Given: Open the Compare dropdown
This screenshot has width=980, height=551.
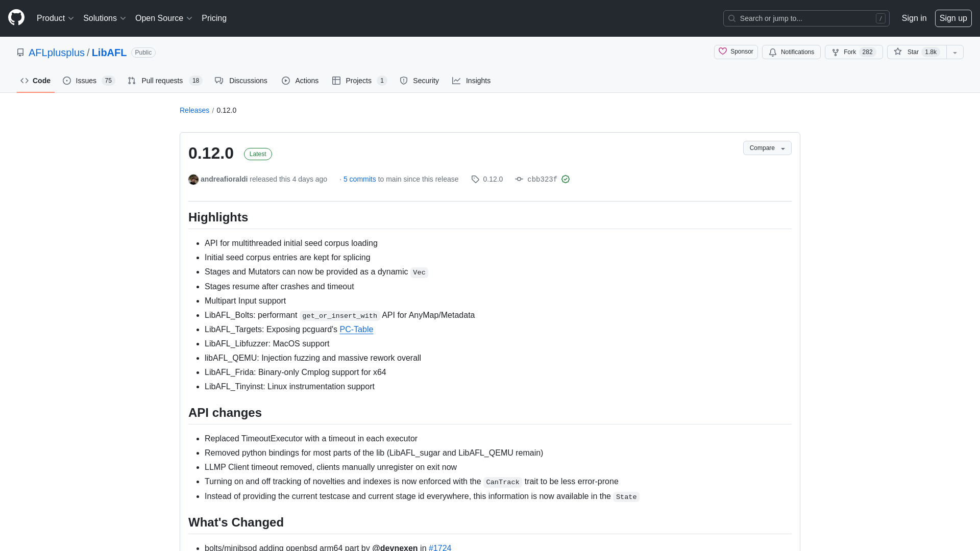Looking at the screenshot, I should click(767, 148).
